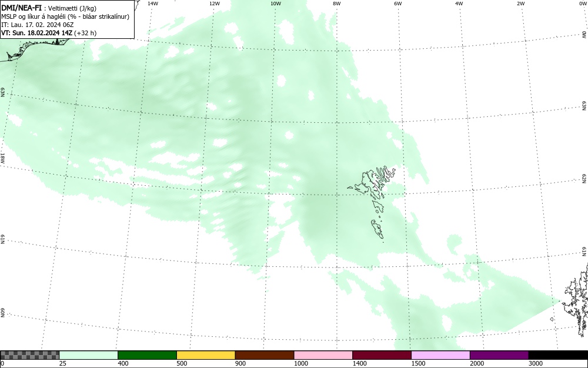Click the 4W longitude label
Viewport: 588px width, 368px height.
click(x=459, y=4)
